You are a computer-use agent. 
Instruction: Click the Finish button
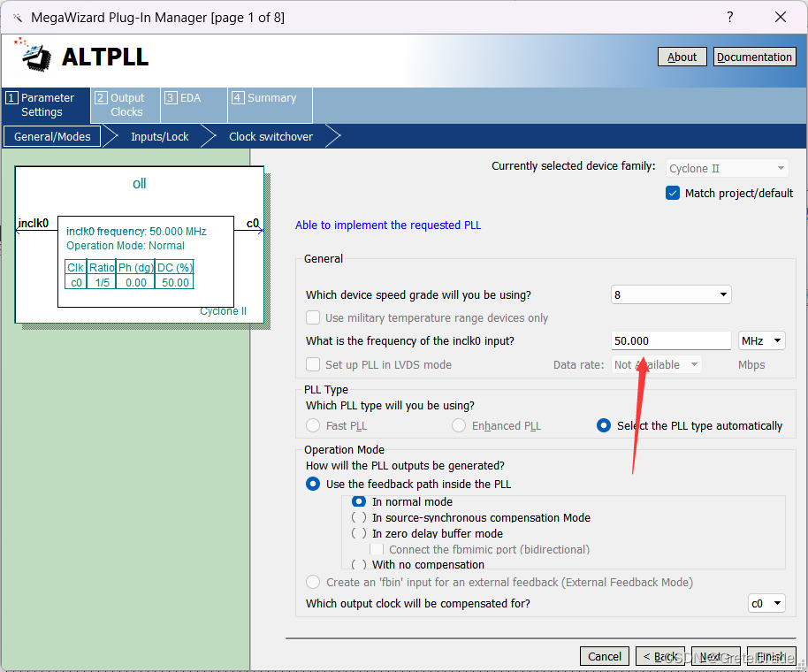(x=772, y=656)
